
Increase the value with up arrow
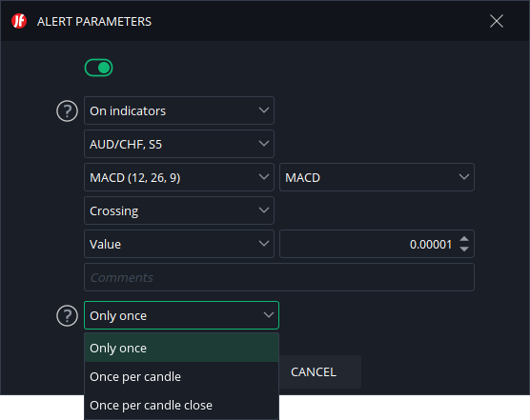pyautogui.click(x=464, y=239)
